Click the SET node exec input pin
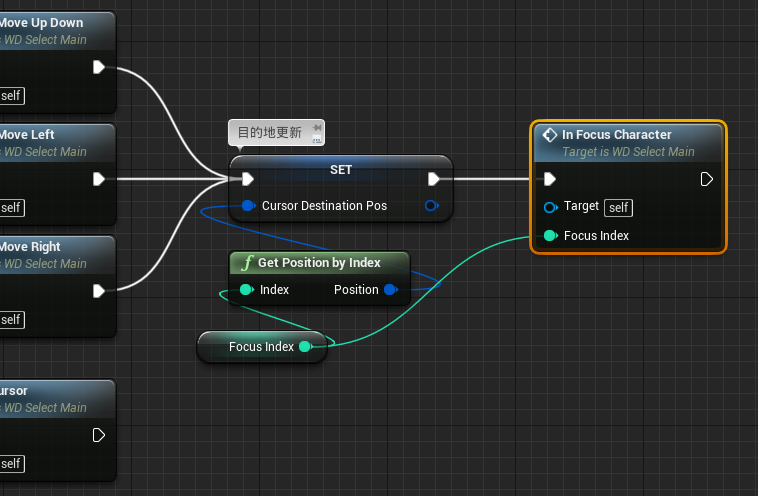This screenshot has width=758, height=496. pos(248,179)
